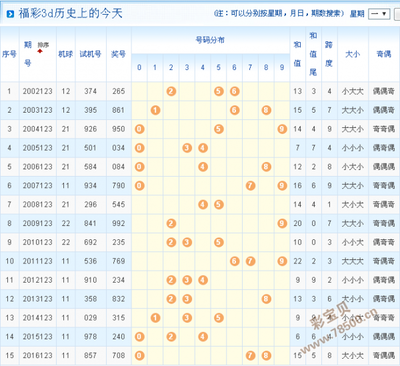
Task: Click orange ball 3 in row 2010123
Action: (x=187, y=242)
